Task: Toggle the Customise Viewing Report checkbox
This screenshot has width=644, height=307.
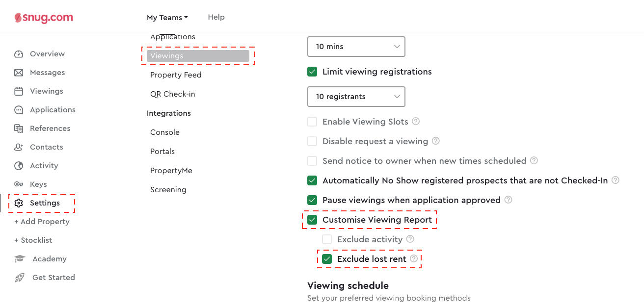Action: 312,220
